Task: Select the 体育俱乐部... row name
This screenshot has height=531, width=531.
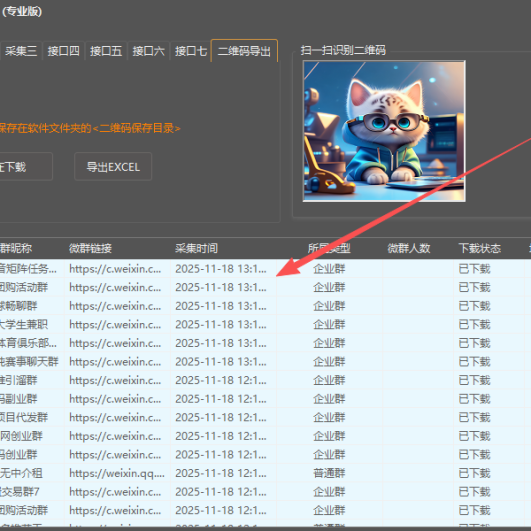Action: 28,343
